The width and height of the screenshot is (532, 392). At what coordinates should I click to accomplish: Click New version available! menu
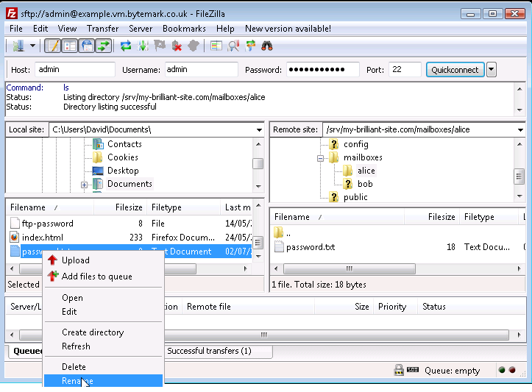coord(288,29)
